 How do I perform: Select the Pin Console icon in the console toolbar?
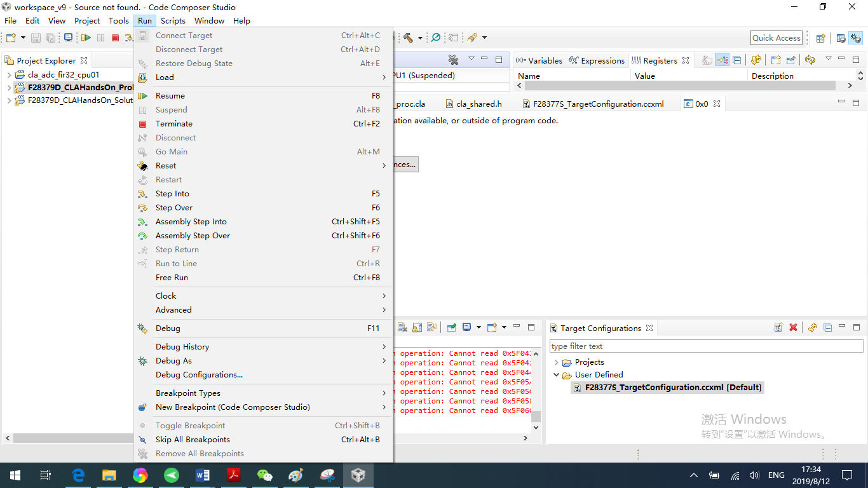pos(451,327)
